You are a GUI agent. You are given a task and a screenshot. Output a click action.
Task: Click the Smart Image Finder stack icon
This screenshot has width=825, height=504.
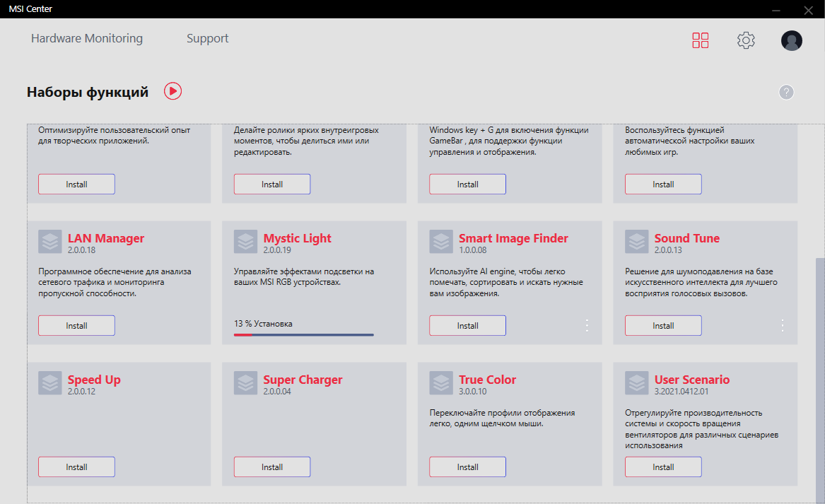pos(441,242)
